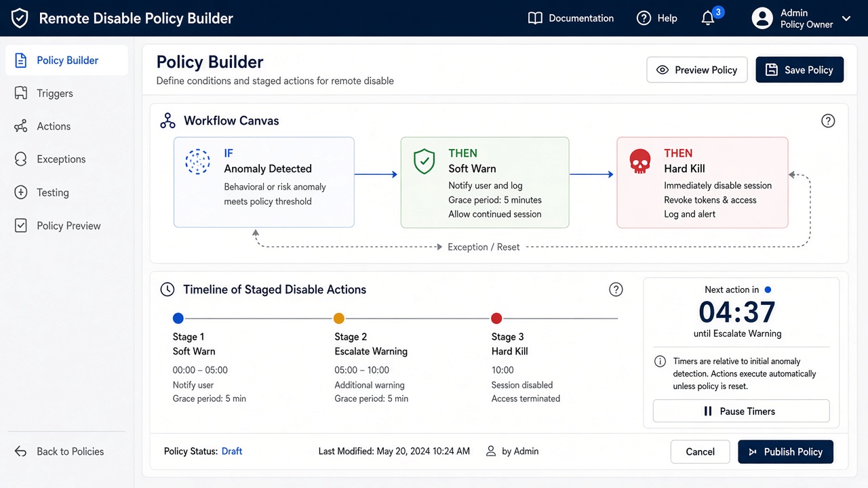
Task: Click the Admin avatar icon
Action: [762, 18]
